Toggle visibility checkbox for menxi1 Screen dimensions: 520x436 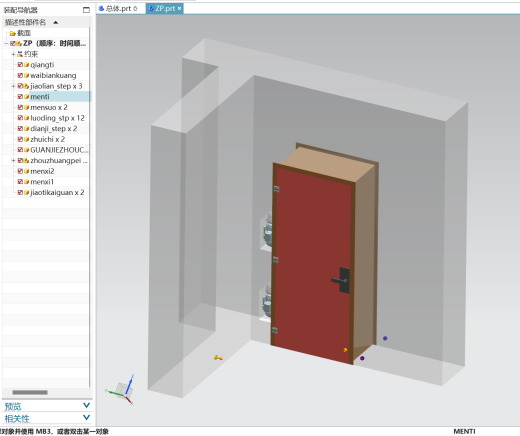20,182
